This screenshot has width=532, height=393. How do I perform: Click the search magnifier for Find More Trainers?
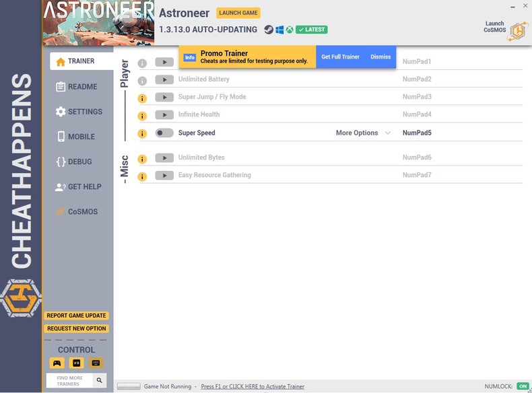(x=100, y=380)
